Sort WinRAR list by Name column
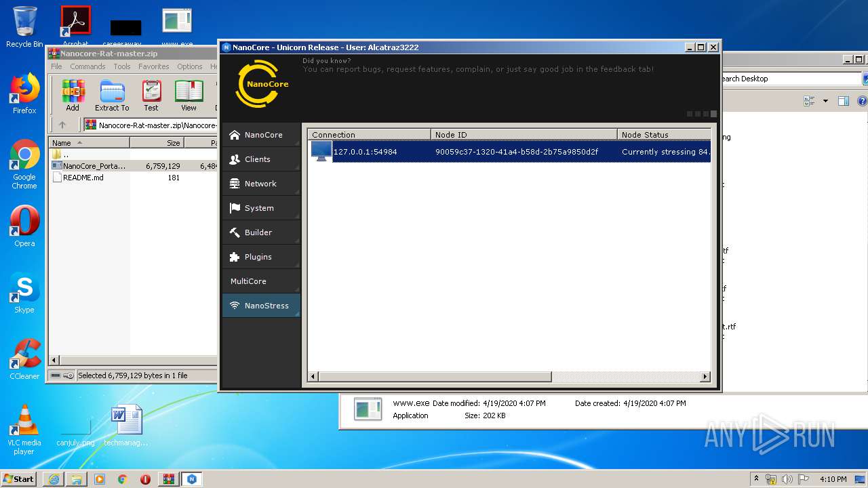868x488 pixels. click(89, 142)
